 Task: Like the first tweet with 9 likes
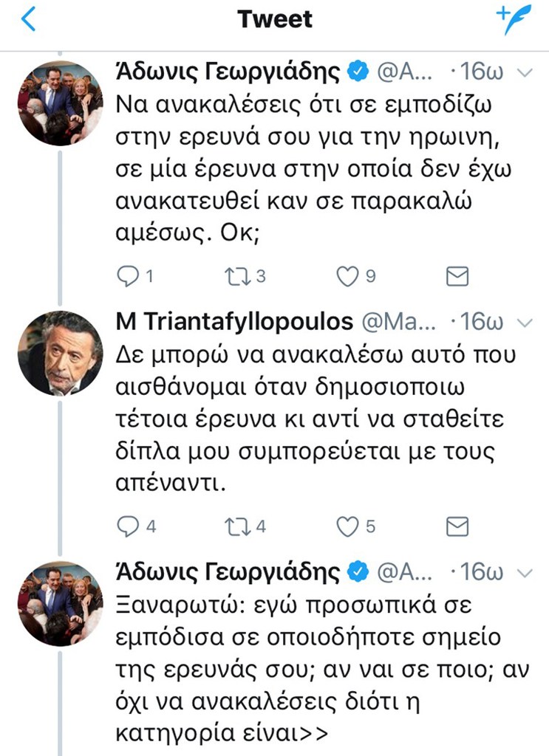347,276
